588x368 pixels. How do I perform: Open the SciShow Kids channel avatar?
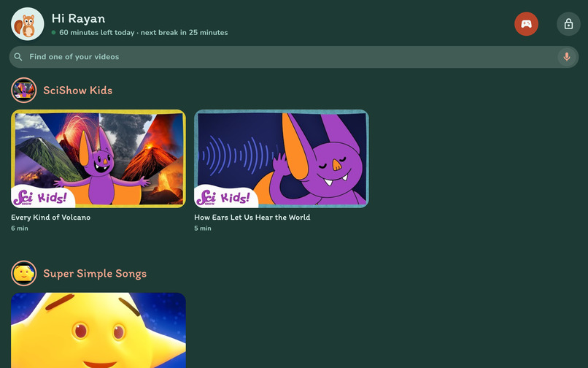(x=23, y=90)
